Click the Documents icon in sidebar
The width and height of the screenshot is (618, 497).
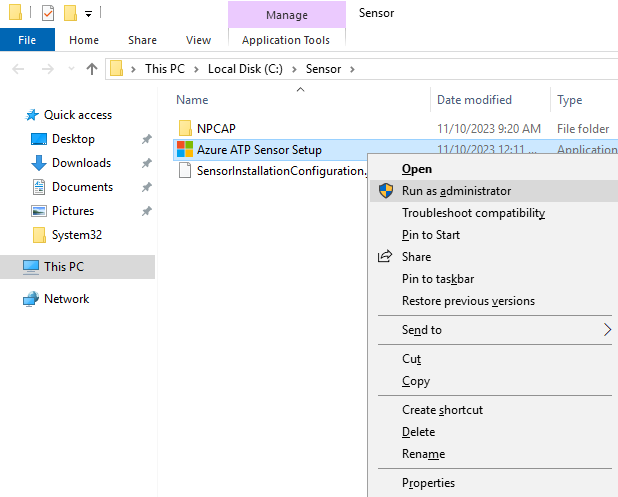click(x=39, y=187)
